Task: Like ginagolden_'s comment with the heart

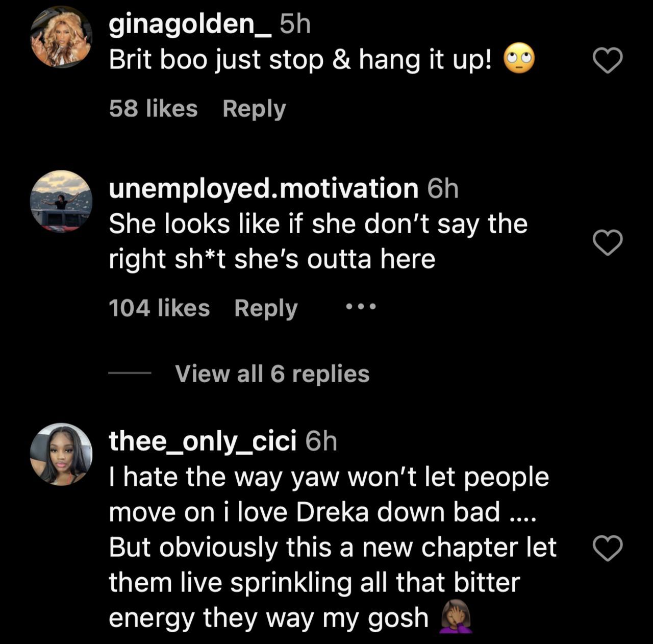Action: (x=608, y=61)
